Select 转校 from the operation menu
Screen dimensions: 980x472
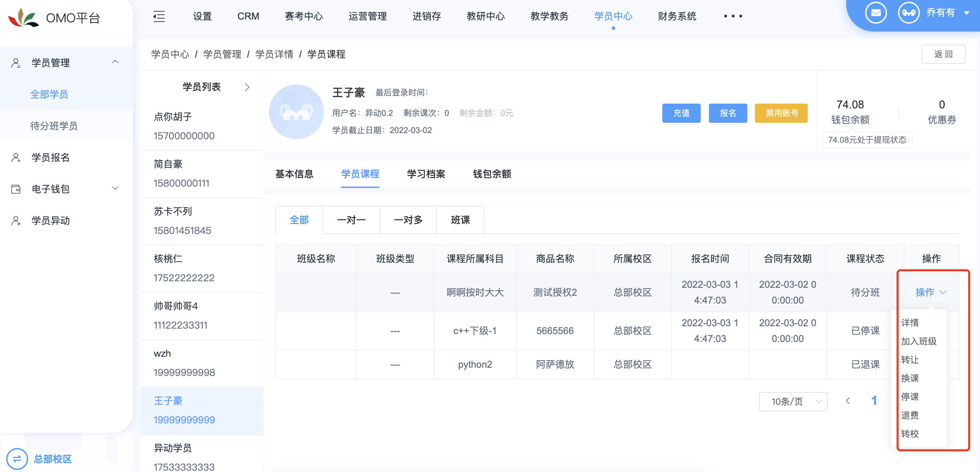(910, 434)
